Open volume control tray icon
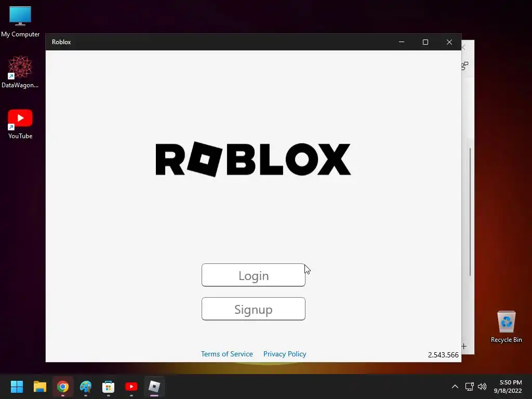532x399 pixels. (482, 387)
